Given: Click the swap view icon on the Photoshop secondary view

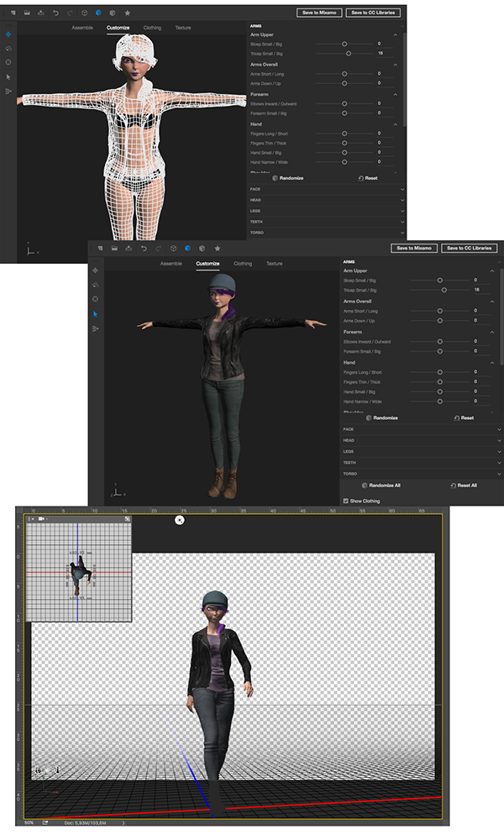Looking at the screenshot, I should (127, 519).
